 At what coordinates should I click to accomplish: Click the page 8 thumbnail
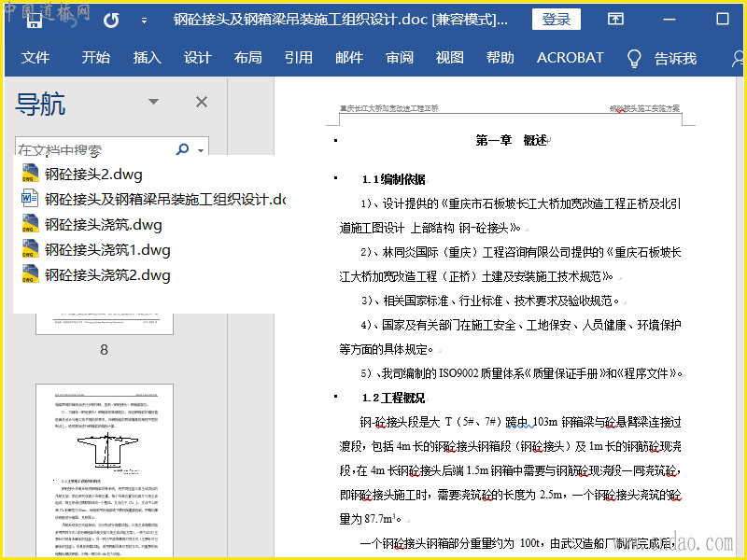coord(105,324)
